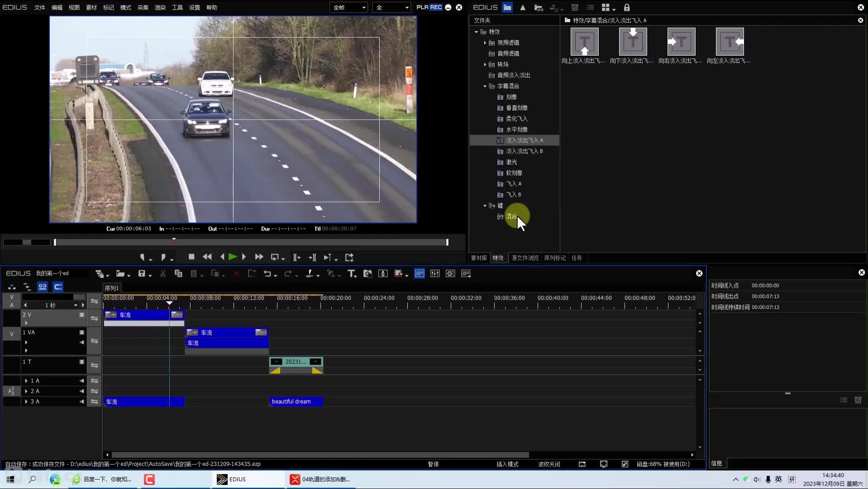This screenshot has width=868, height=489.
Task: Open the Windows Start button
Action: (10, 479)
